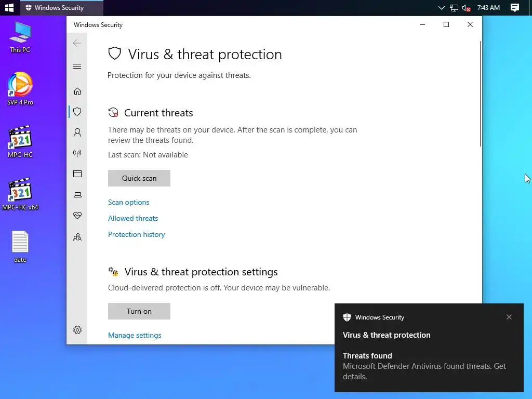Open the hamburger navigation menu
This screenshot has height=399, width=532.
[77, 66]
